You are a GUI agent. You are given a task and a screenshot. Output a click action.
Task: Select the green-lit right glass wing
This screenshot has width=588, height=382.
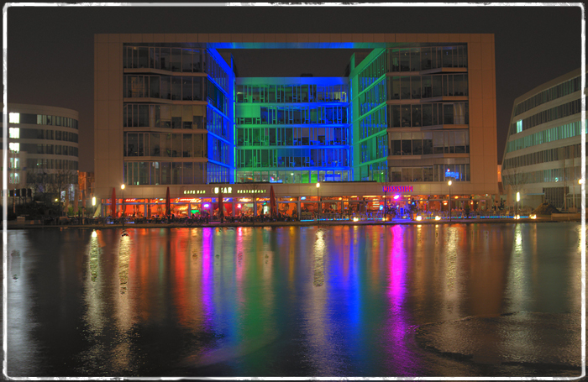[x=368, y=118]
